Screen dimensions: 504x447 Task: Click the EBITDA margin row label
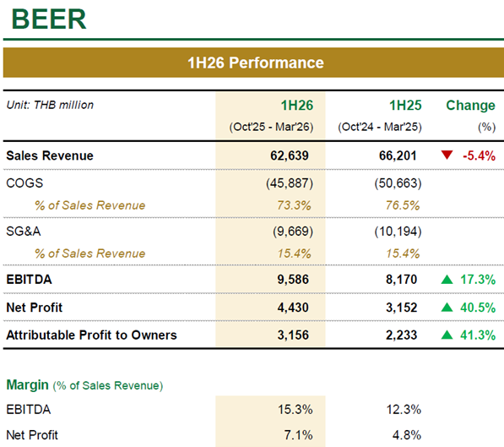coord(29,410)
